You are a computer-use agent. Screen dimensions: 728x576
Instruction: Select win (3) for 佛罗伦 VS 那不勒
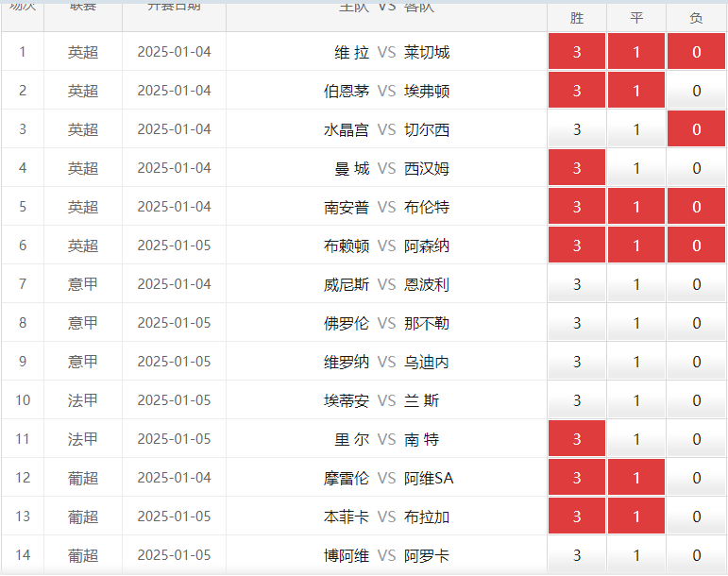(577, 323)
